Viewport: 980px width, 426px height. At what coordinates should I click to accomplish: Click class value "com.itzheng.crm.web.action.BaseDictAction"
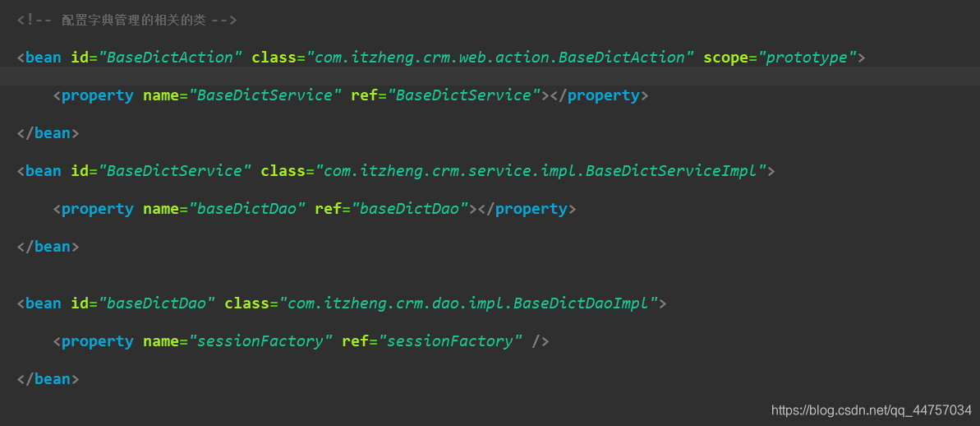pyautogui.click(x=500, y=58)
